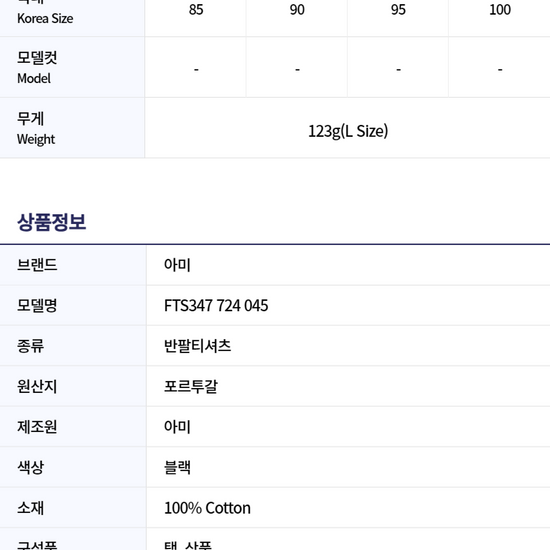
Task: Select the 블랙 color value
Action: click(x=177, y=467)
